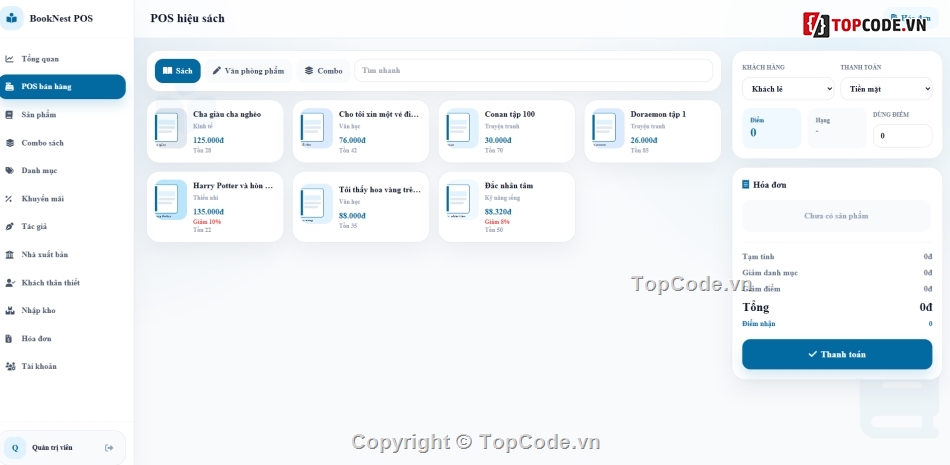Click the logout icon beside Quản trị viên

point(109,448)
